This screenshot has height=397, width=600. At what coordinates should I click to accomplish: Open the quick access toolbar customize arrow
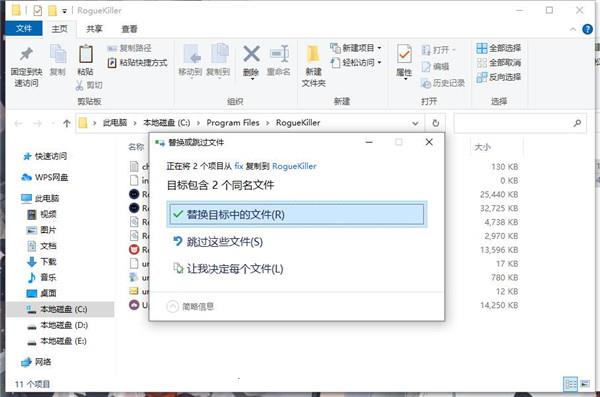coord(64,11)
